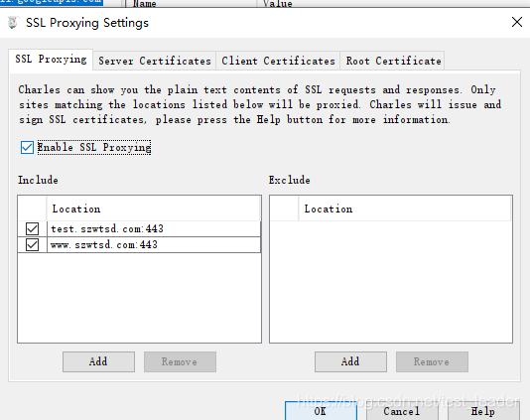
Task: Select the SSL Proxying tab
Action: (x=51, y=60)
